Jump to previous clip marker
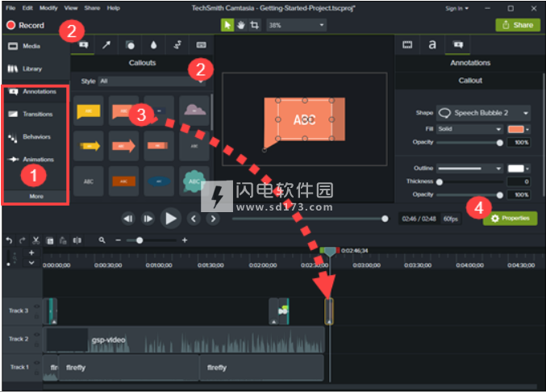The width and height of the screenshot is (546, 392). click(x=194, y=219)
